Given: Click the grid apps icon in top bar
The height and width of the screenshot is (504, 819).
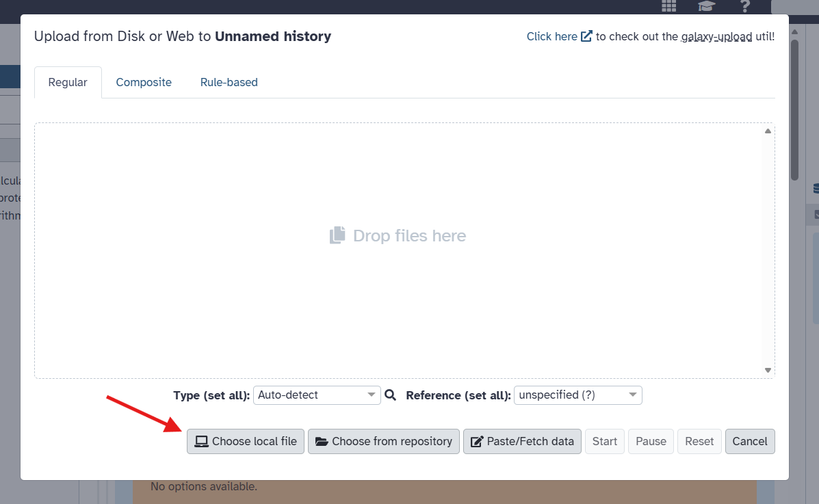Looking at the screenshot, I should point(668,6).
